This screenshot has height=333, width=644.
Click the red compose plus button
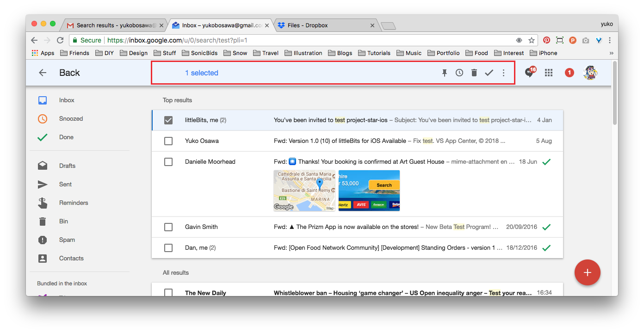tap(588, 272)
